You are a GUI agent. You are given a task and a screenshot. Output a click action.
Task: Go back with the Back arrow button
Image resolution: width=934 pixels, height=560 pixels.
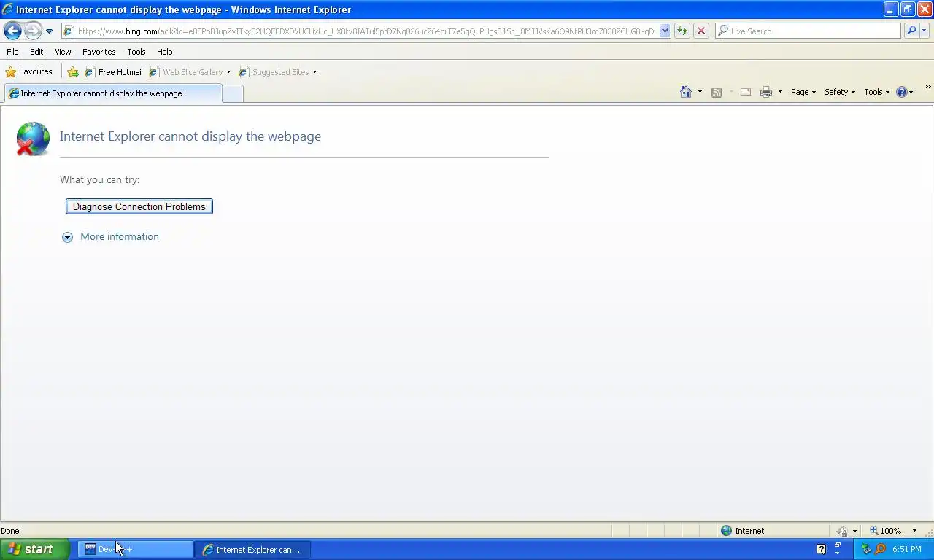pos(12,31)
